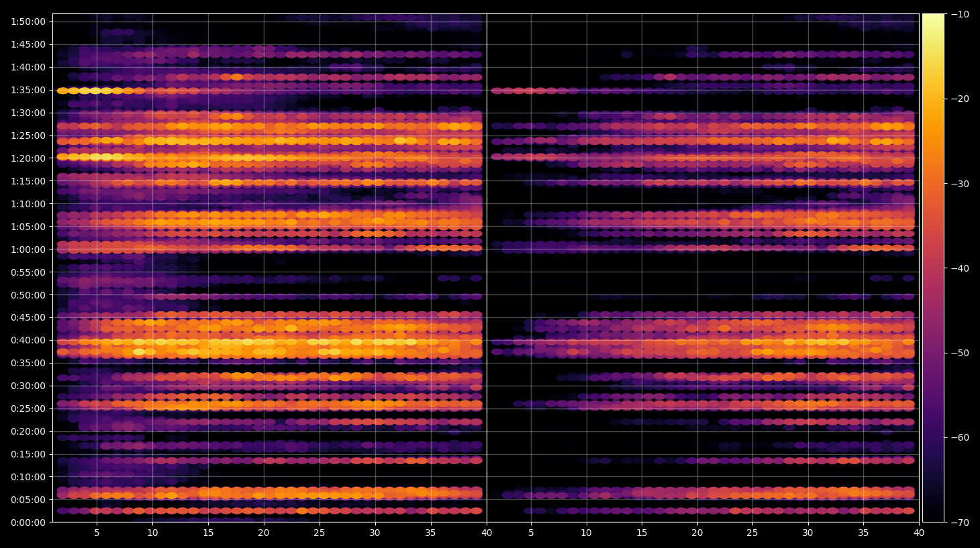Select the 1:40:00 time axis label
The height and width of the screenshot is (548, 980).
click(28, 67)
